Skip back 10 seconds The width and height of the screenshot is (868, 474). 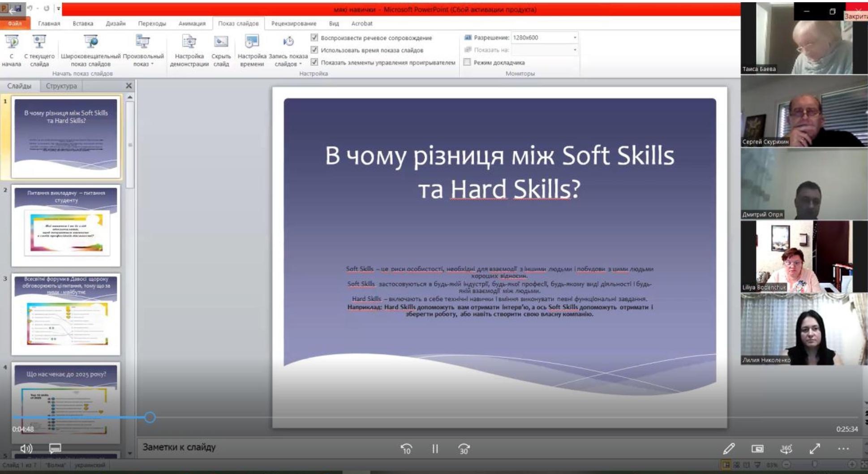pos(406,448)
